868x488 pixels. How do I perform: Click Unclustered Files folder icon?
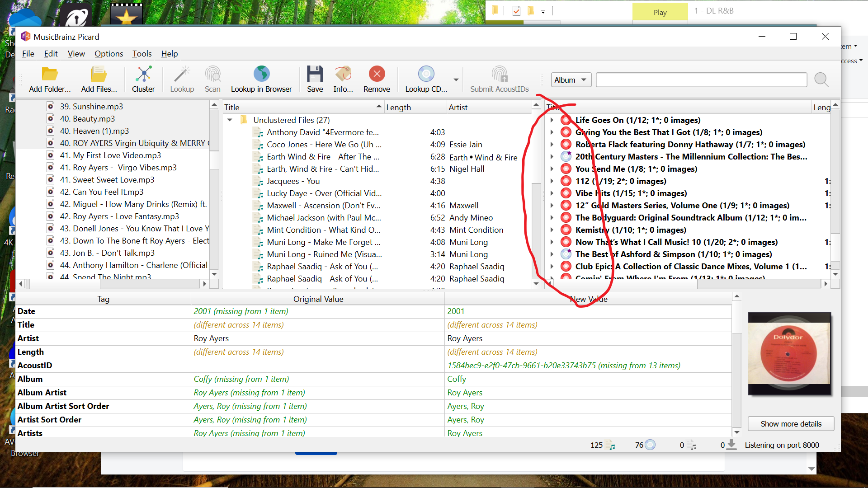click(244, 120)
